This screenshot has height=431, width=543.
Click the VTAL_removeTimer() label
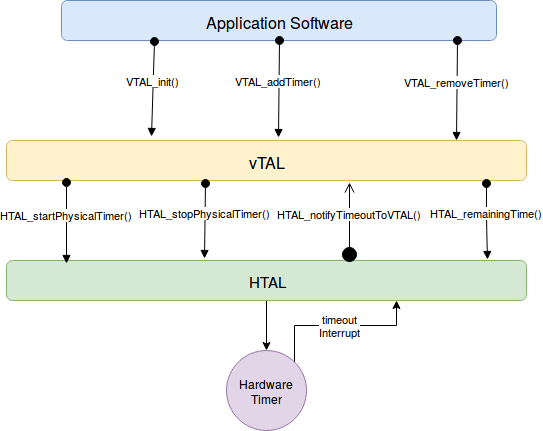[x=456, y=83]
